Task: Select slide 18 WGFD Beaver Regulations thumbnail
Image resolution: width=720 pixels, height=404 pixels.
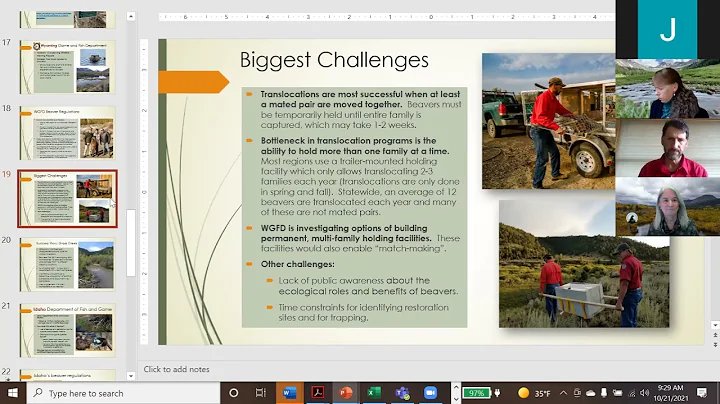Action: click(68, 133)
